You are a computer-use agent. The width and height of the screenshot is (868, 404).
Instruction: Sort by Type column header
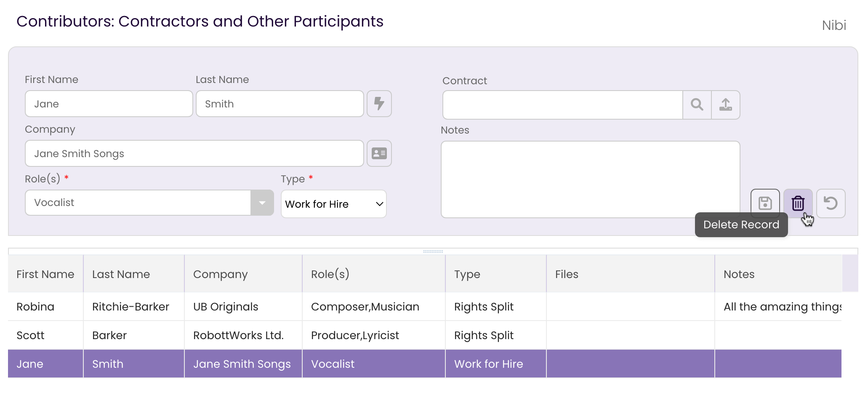click(496, 274)
